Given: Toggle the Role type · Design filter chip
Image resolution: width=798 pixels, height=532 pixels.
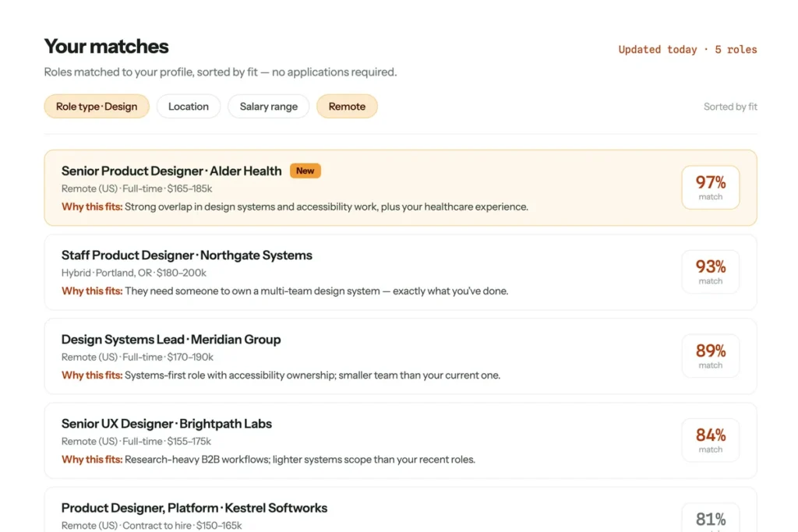Looking at the screenshot, I should coord(97,106).
